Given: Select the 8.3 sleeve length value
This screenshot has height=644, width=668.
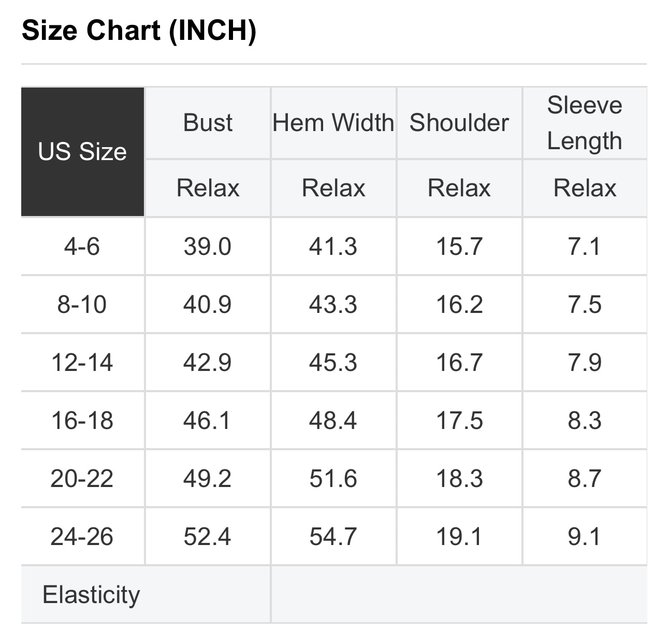Looking at the screenshot, I should coord(585,420).
